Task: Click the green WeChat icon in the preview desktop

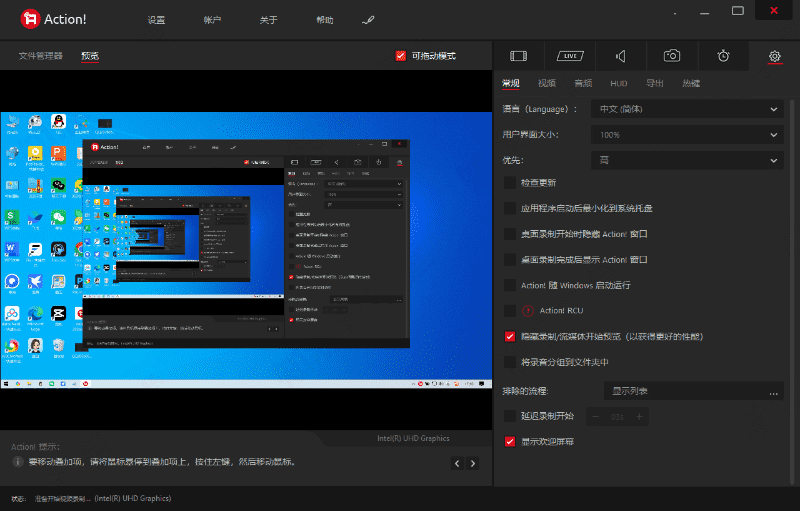Action: click(x=58, y=218)
